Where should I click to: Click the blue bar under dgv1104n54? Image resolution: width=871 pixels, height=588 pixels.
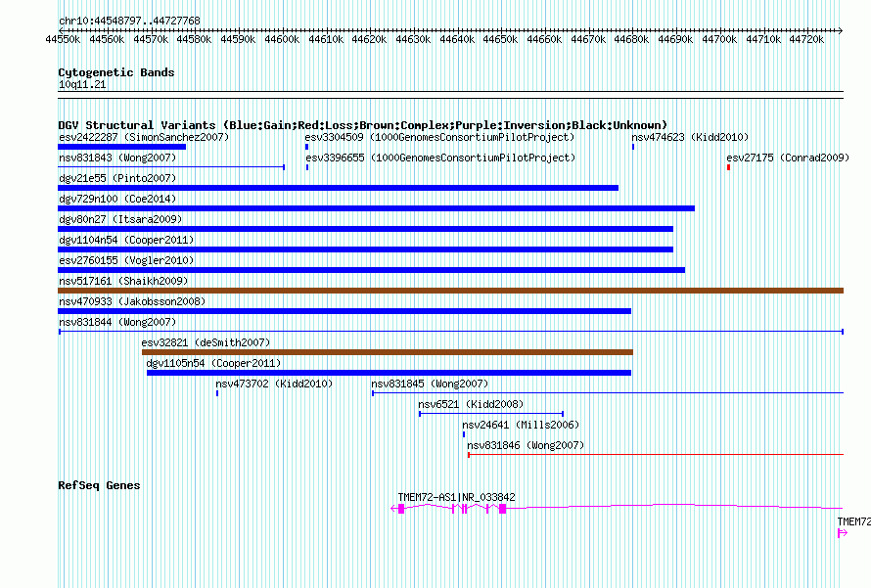365,249
